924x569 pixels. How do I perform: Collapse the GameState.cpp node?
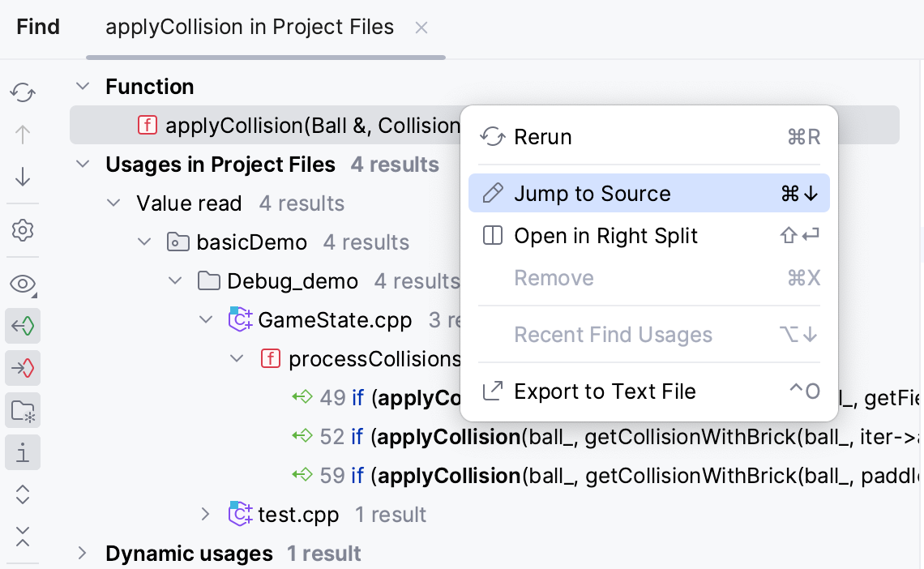[x=205, y=320]
